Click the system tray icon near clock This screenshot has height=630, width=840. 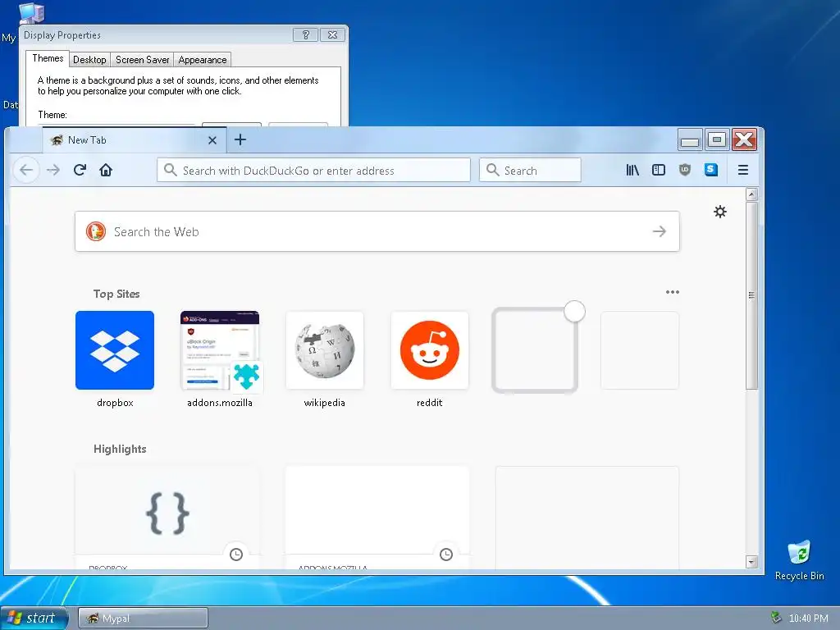tap(776, 619)
